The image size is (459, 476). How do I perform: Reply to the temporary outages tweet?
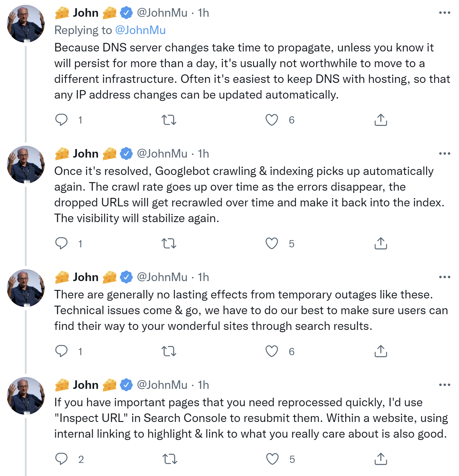coord(61,351)
